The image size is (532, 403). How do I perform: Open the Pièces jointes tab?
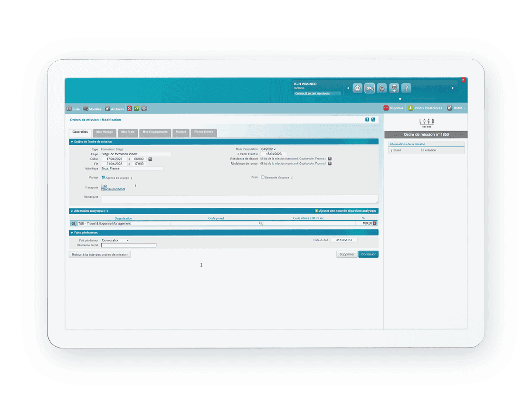pos(204,132)
